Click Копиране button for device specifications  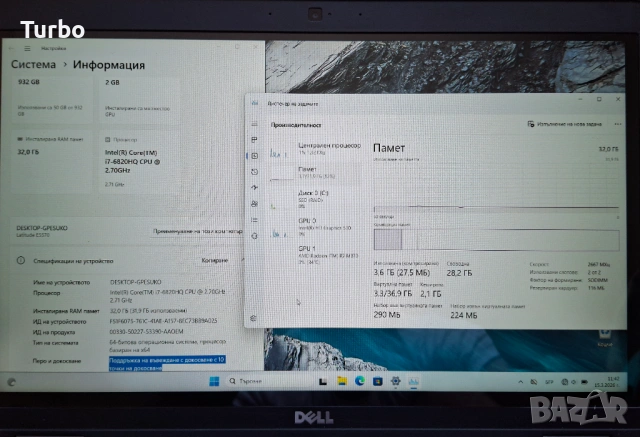pos(215,260)
